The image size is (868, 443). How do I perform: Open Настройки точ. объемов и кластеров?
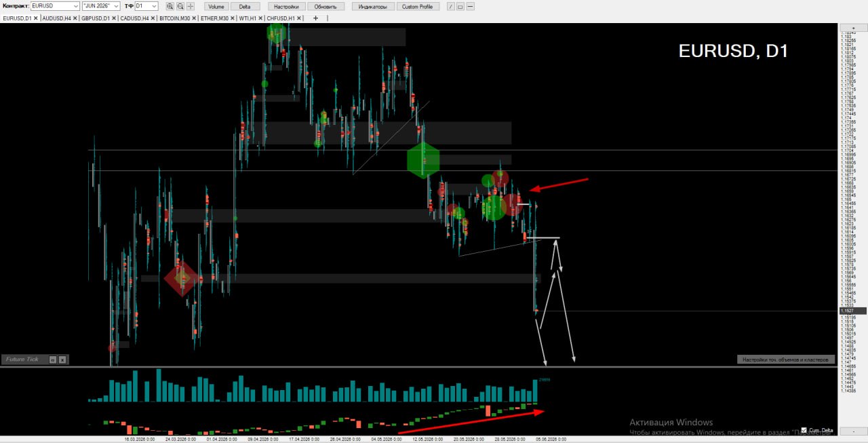point(785,360)
